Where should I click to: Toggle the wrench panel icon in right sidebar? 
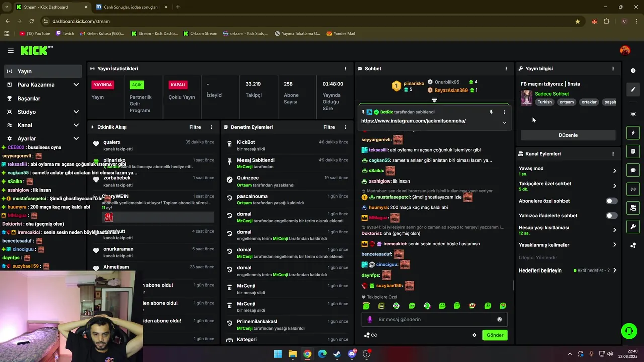[633, 226]
